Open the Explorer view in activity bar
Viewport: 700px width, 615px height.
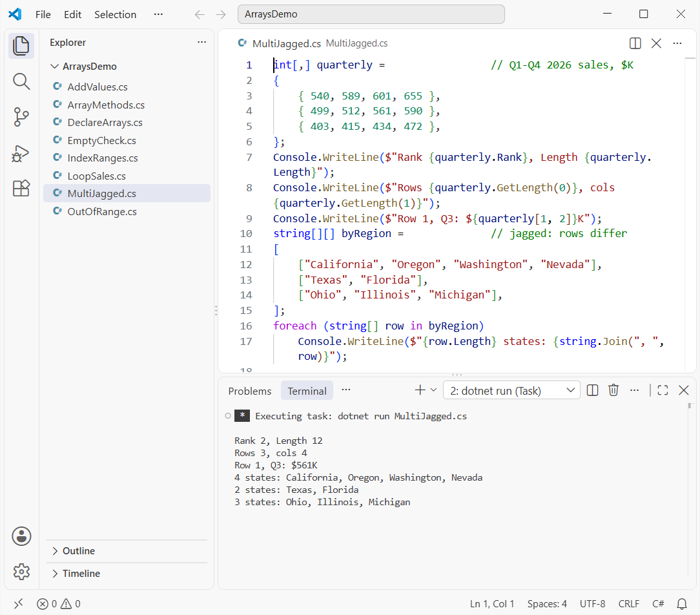tap(21, 46)
